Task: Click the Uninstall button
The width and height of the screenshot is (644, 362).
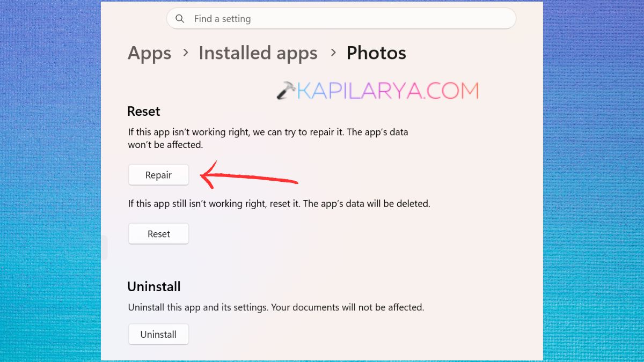Action: click(x=158, y=334)
